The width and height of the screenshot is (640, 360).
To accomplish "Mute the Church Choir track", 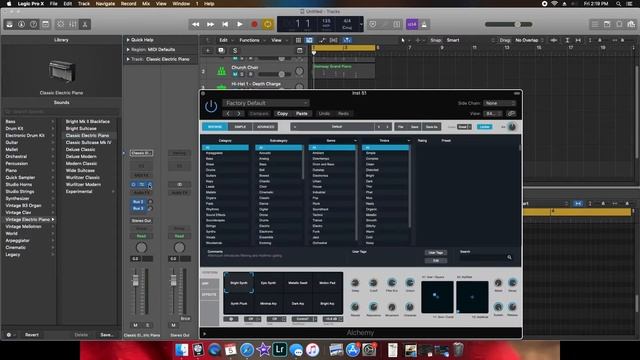I will click(235, 74).
